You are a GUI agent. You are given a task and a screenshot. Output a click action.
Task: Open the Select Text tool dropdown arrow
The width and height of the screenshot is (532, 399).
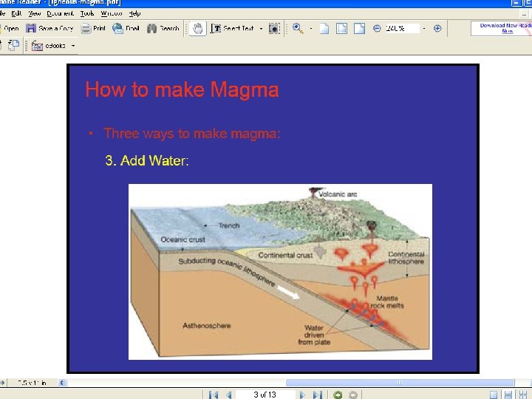pos(261,29)
